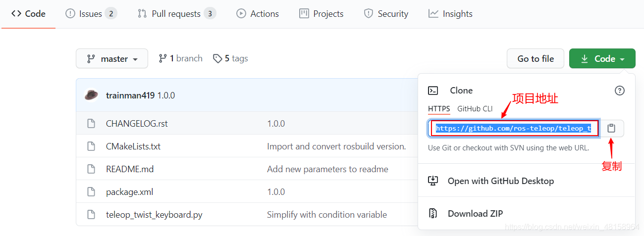Click trainman419 avatar image
The width and height of the screenshot is (644, 236).
(91, 95)
